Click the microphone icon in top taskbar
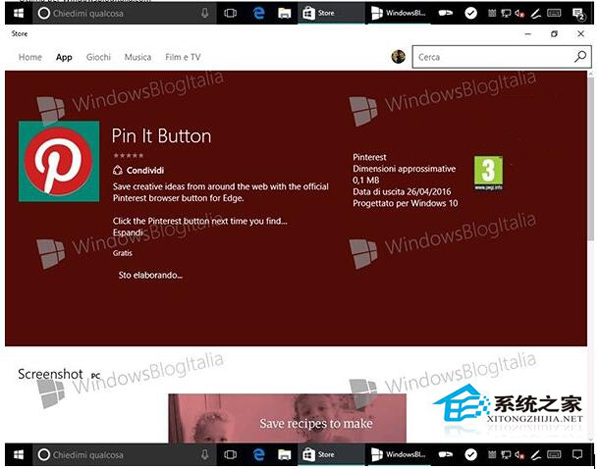This screenshot has width=600, height=469. click(x=205, y=13)
